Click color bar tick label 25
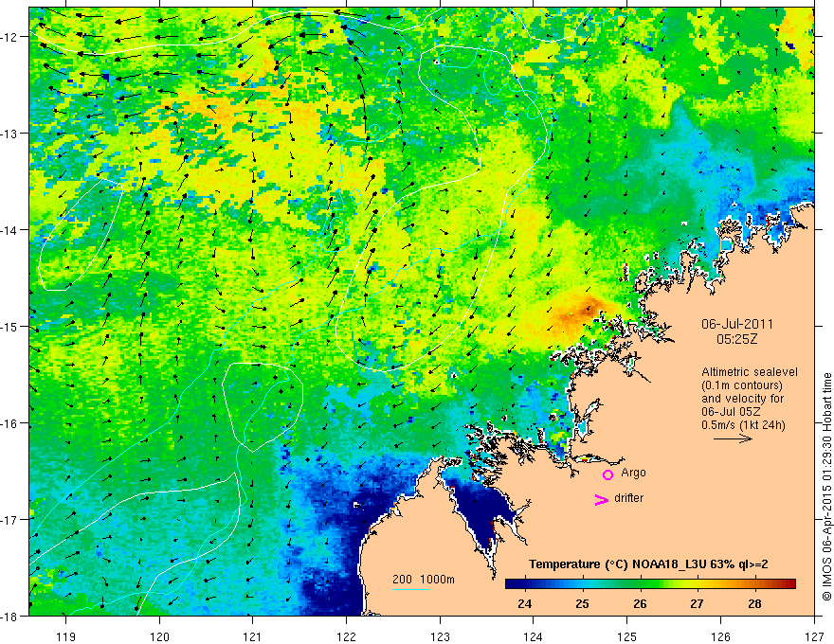 click(x=583, y=603)
